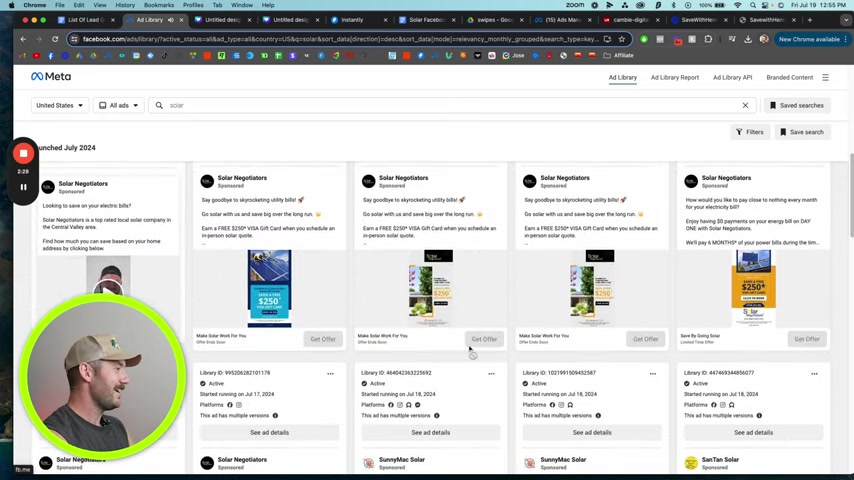Switch to the List Of Lead tab
854x480 pixels.
click(85, 20)
